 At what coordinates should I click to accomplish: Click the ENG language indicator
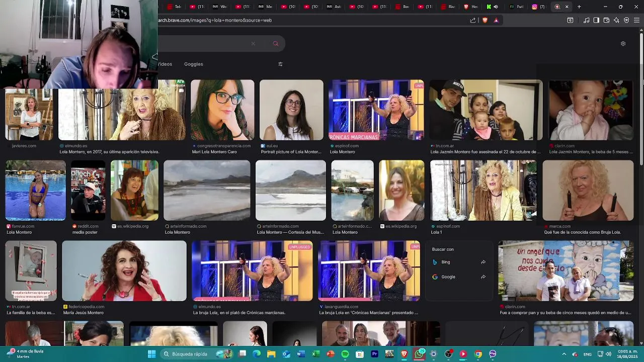pos(587,354)
